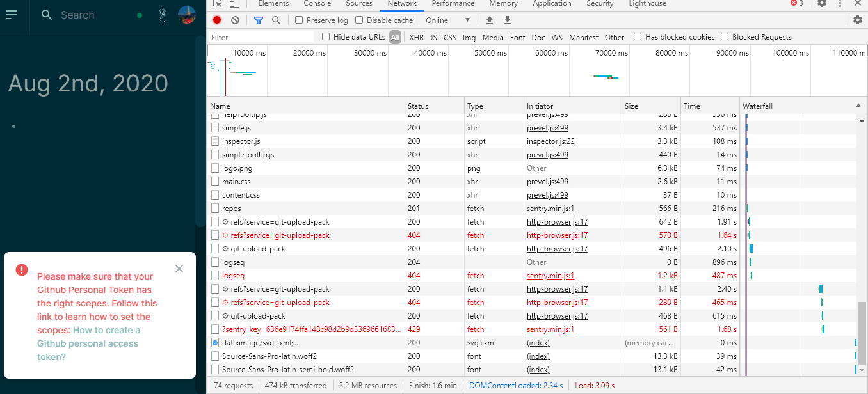Switch to the Console tab
Viewport: 868px width, 394px height.
click(x=317, y=3)
